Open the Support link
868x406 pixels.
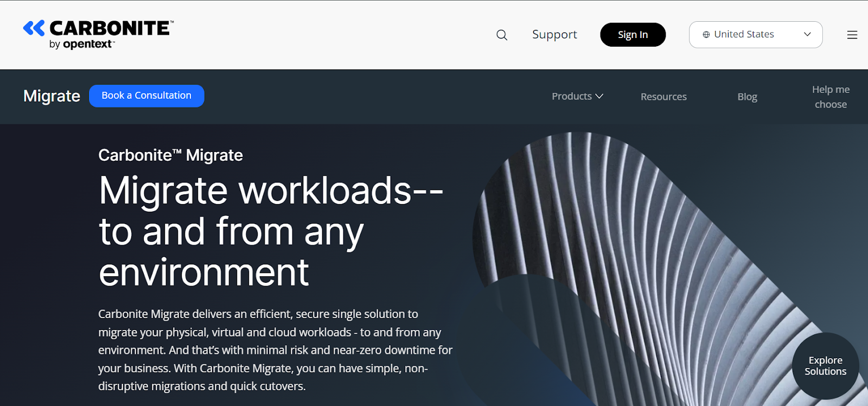[x=554, y=35]
